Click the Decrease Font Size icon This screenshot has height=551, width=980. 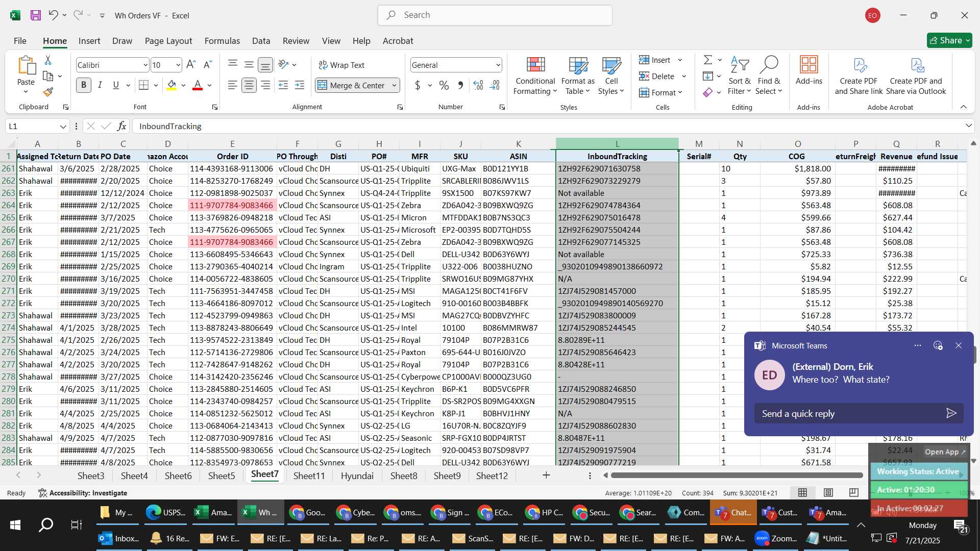(207, 65)
